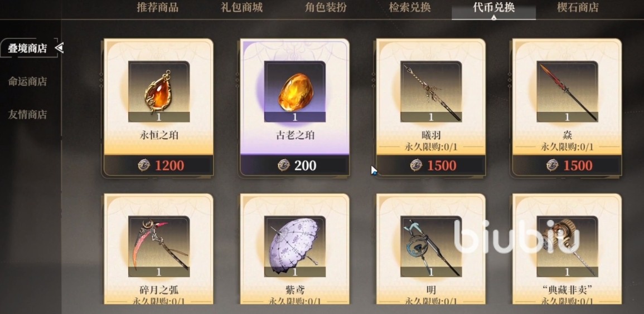This screenshot has width=644, height=314.
Task: Pick the 碎月之弧 scythe weapon icon
Action: click(x=158, y=247)
